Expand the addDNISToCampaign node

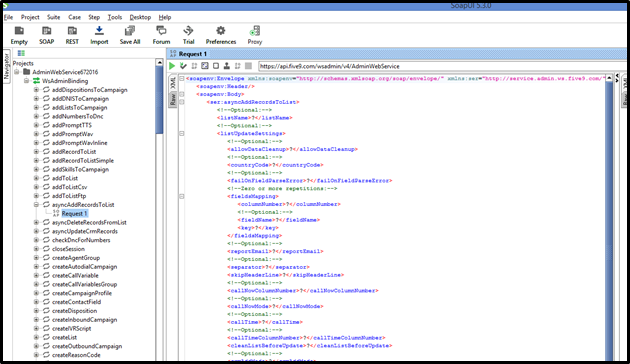[x=36, y=98]
